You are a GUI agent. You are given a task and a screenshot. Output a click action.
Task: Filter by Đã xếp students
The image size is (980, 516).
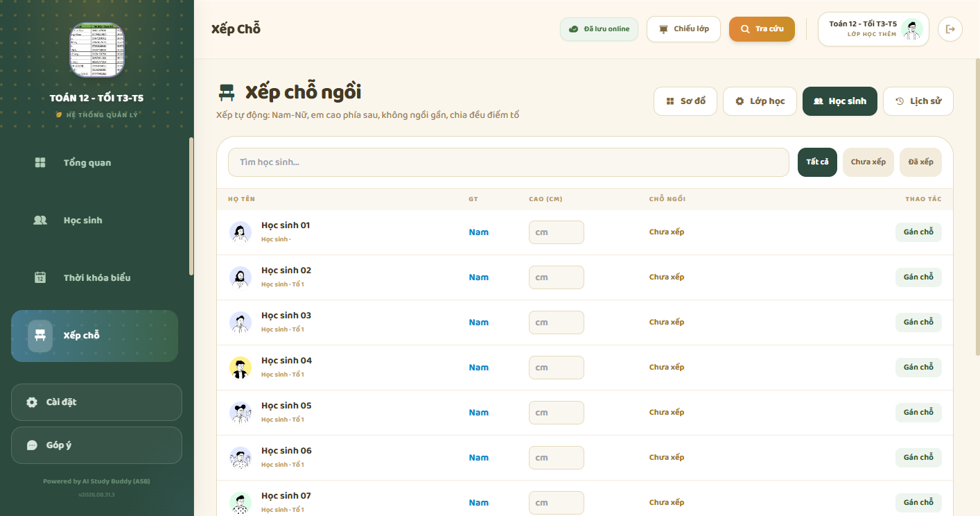pyautogui.click(x=920, y=162)
